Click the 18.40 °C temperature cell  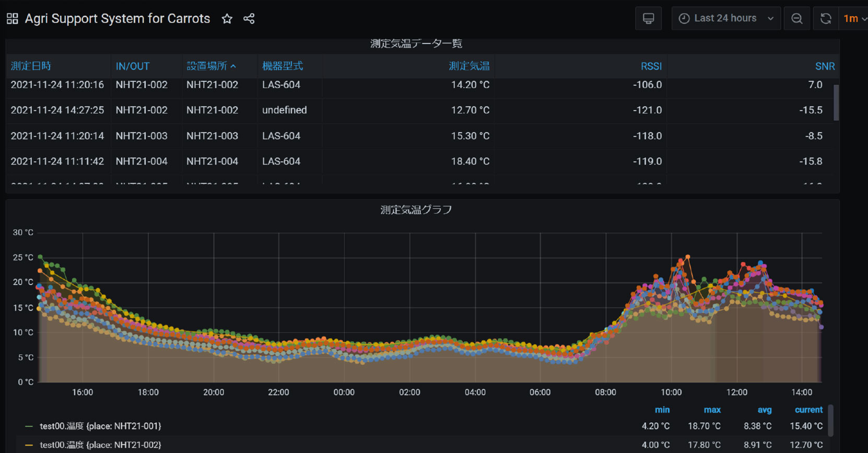pos(470,161)
